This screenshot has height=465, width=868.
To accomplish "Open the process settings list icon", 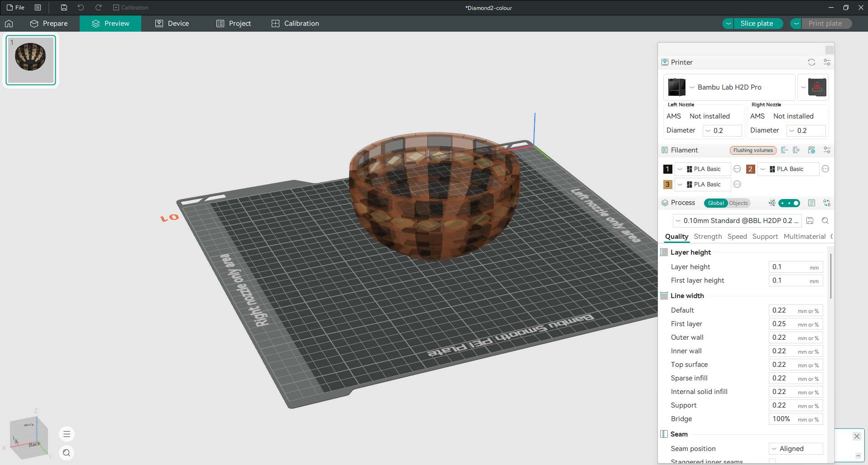I will [x=811, y=203].
